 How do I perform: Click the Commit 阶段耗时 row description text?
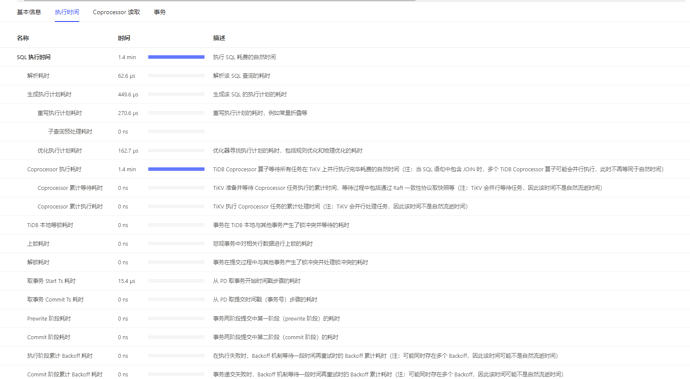(275, 337)
